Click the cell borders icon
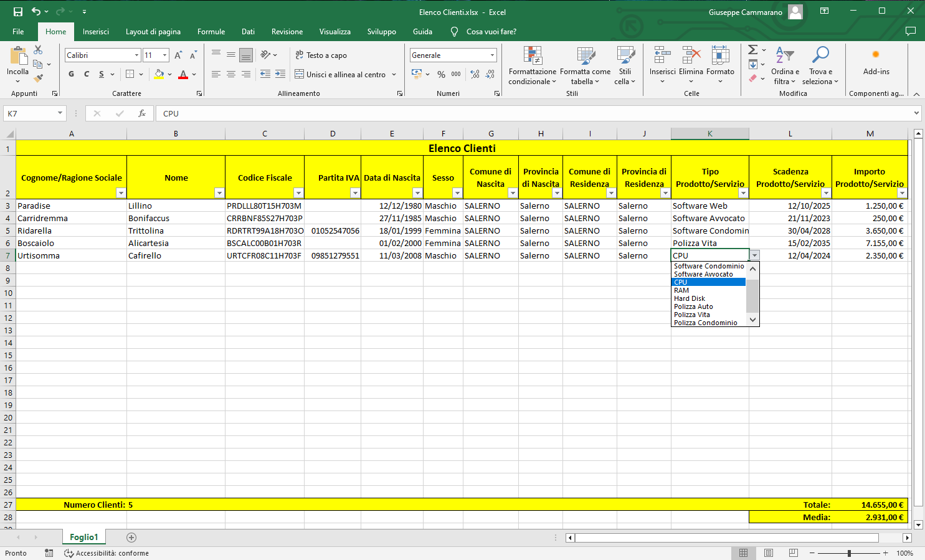This screenshot has width=925, height=560. coord(130,74)
